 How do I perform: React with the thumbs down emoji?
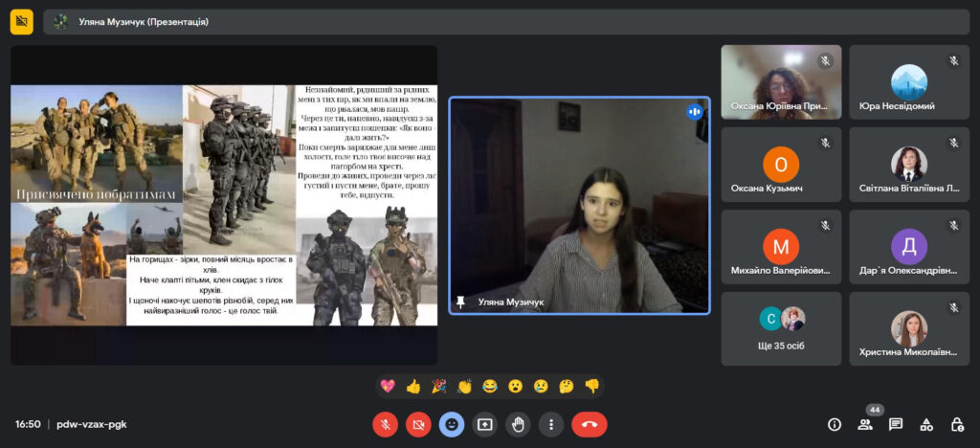(591, 387)
